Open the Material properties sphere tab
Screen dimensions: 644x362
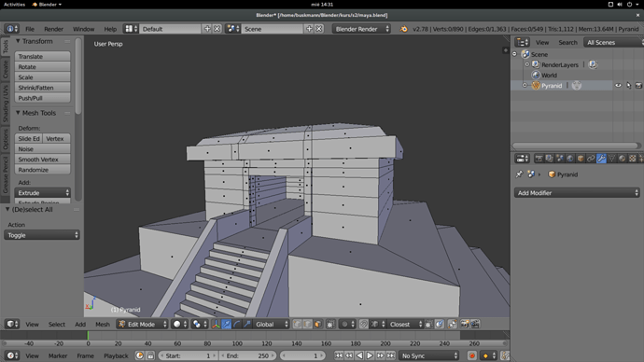pos(623,159)
